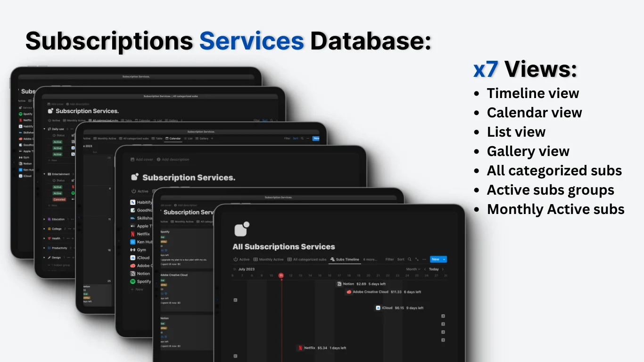Collapse the Daily-use group in categorized window
The height and width of the screenshot is (362, 644).
click(x=44, y=129)
